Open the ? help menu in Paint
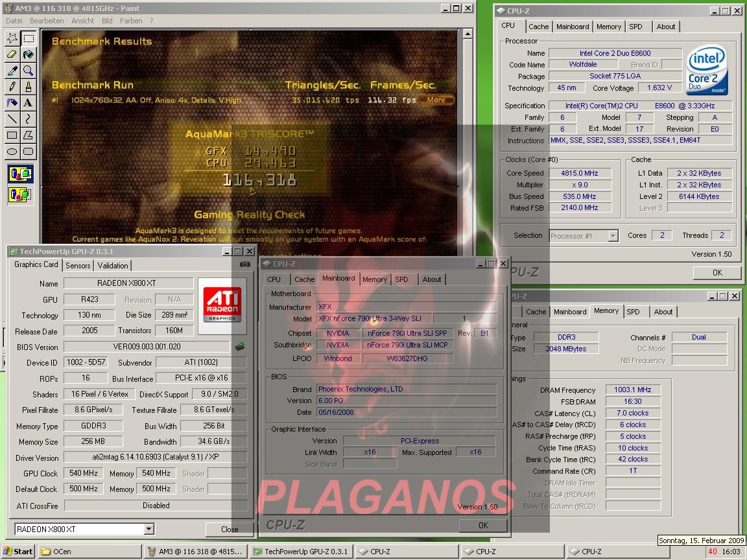This screenshot has height=560, width=747. point(152,21)
